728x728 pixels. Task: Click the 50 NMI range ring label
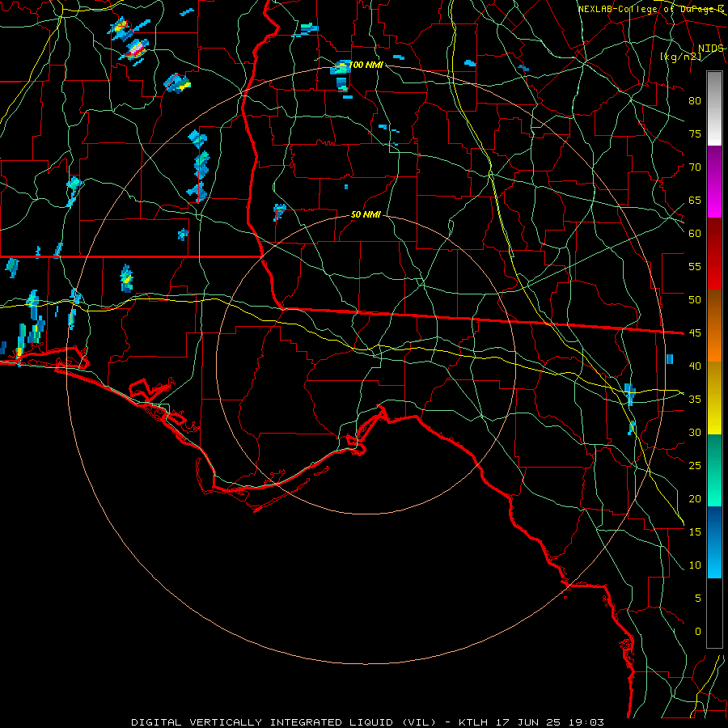[x=366, y=214]
